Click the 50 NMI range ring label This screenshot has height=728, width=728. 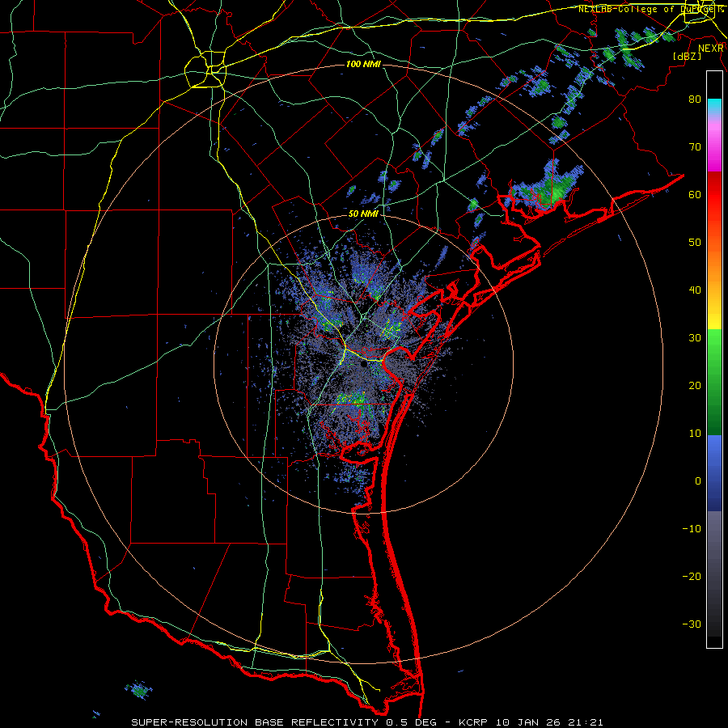(x=363, y=214)
